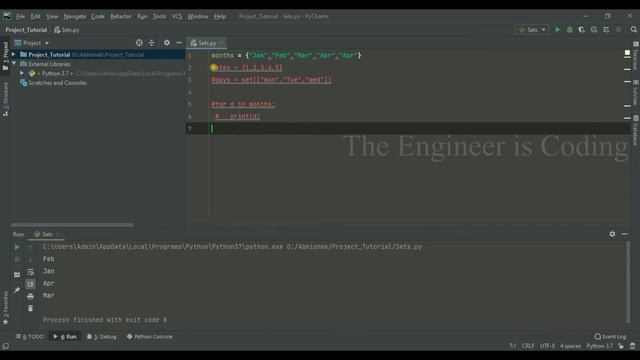This screenshot has height=360, width=640.
Task: Toggle the Project tool window side tab
Action: pos(5,56)
